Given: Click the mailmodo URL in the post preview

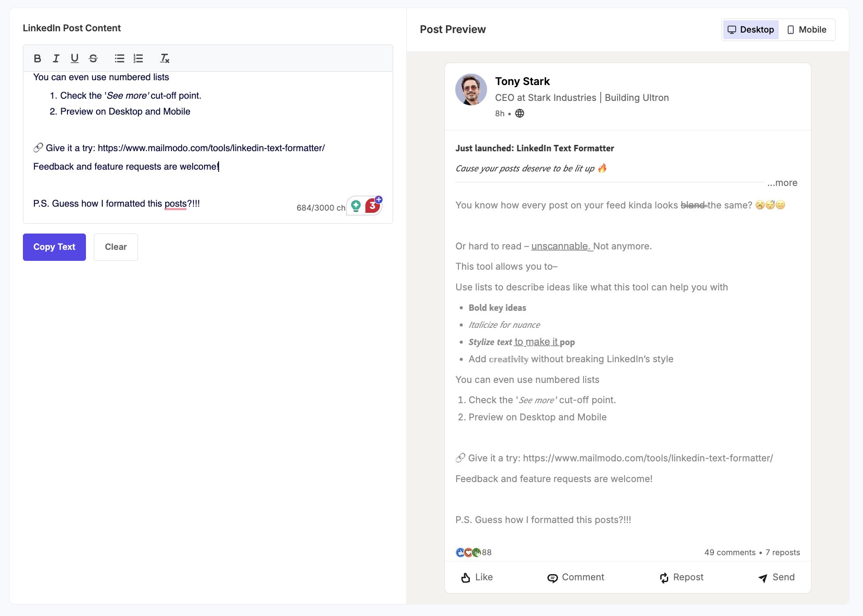Looking at the screenshot, I should (648, 458).
